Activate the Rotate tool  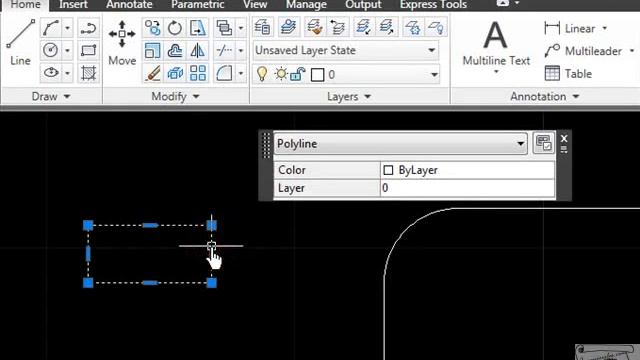[175, 28]
